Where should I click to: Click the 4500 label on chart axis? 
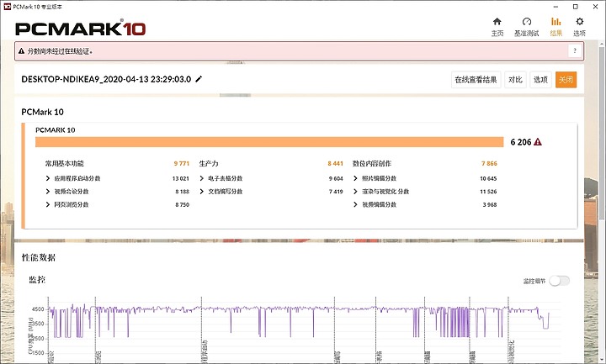(x=38, y=309)
